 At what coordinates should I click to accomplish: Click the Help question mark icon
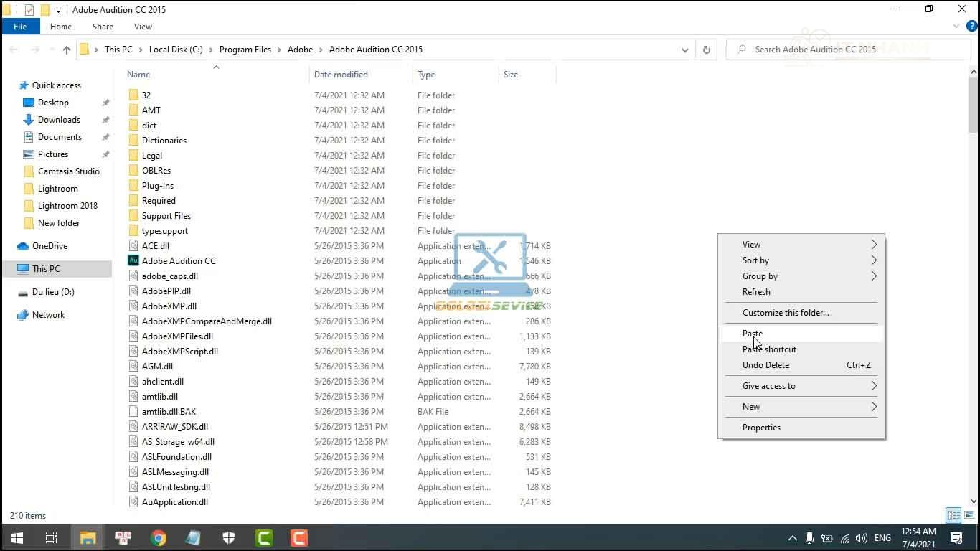coord(972,27)
